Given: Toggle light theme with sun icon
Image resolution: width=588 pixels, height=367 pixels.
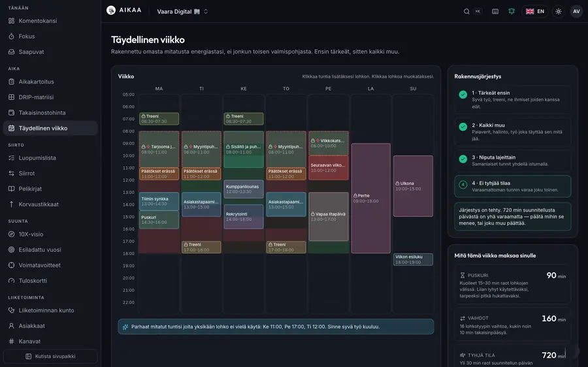Looking at the screenshot, I should 559,11.
